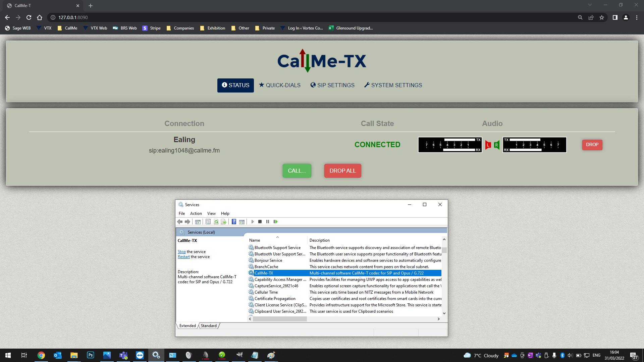Screen dimensions: 644x362
Task: Click the Pause Service toolbar icon
Action: pos(268,222)
